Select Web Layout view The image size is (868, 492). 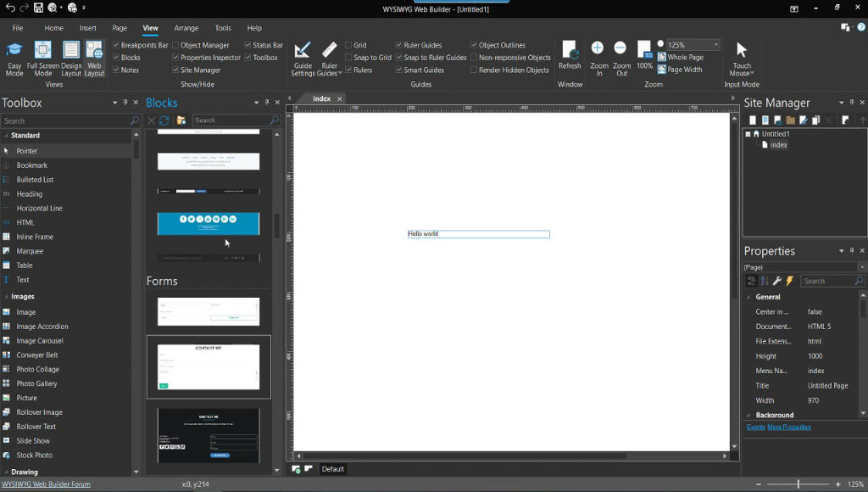(x=94, y=59)
